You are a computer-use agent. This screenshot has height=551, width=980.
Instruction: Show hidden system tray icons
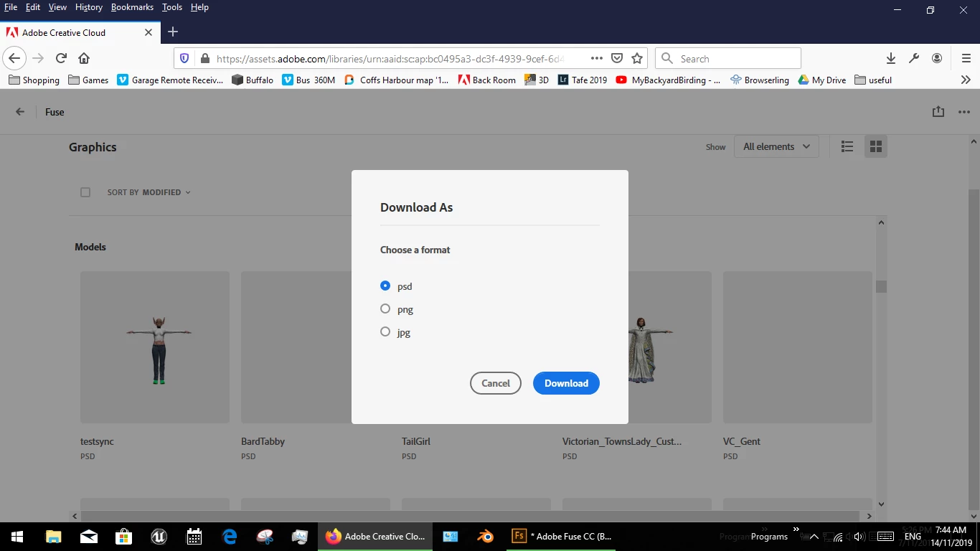[814, 537]
